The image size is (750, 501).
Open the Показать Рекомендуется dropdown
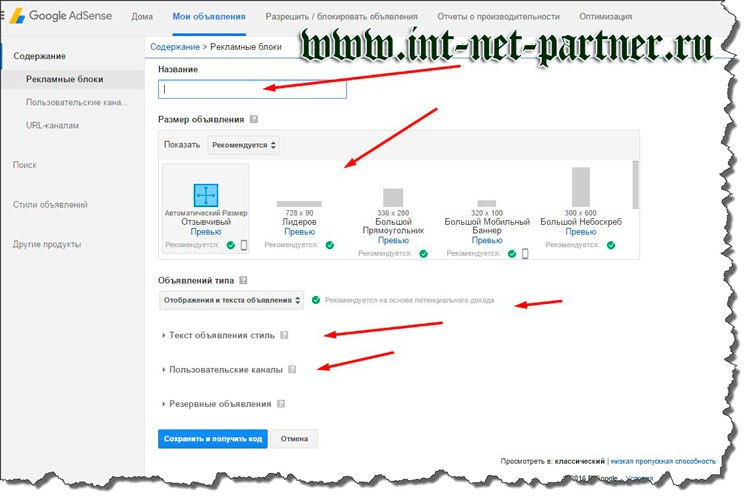[x=243, y=145]
